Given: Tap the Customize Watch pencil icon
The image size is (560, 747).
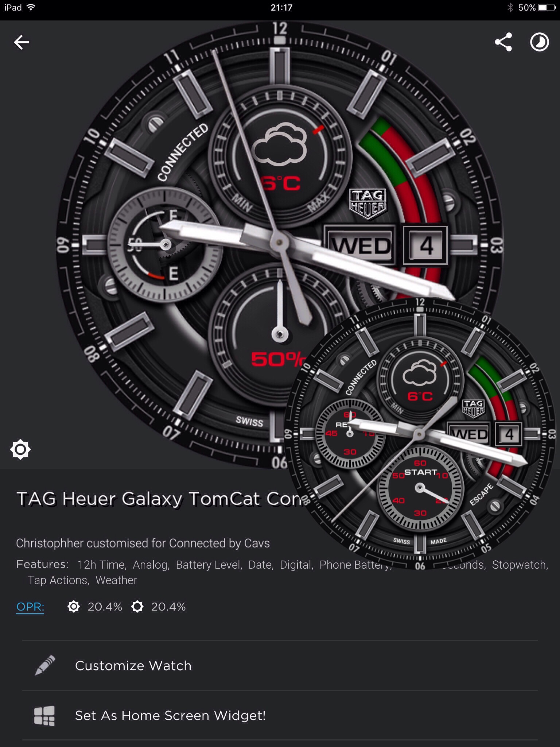Looking at the screenshot, I should [44, 665].
